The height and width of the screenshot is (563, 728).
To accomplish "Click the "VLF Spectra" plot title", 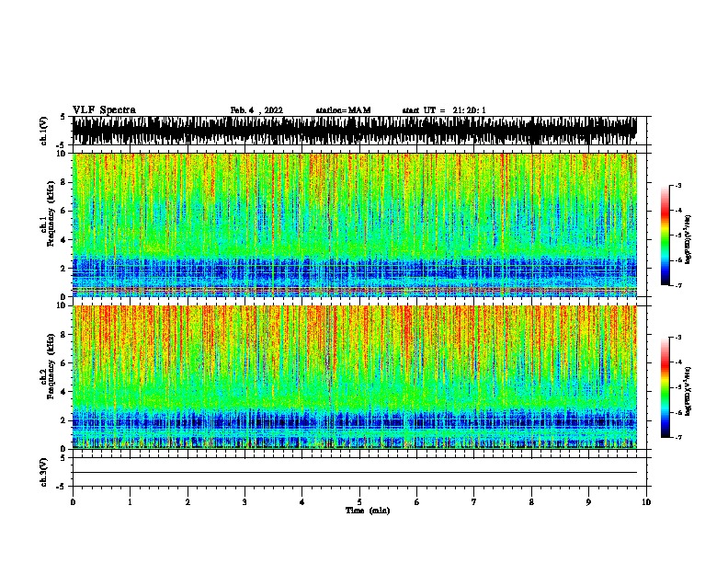I will pyautogui.click(x=104, y=110).
